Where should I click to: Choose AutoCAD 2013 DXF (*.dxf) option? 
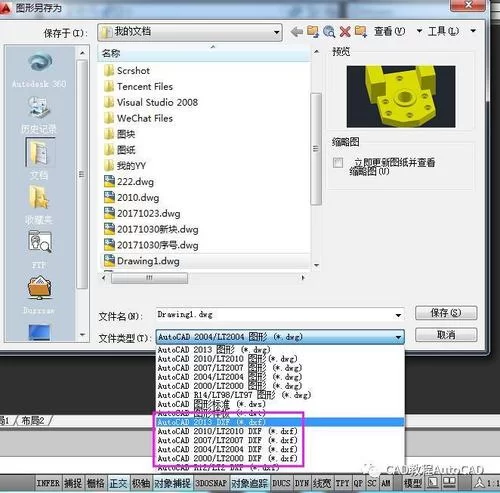tap(280, 422)
